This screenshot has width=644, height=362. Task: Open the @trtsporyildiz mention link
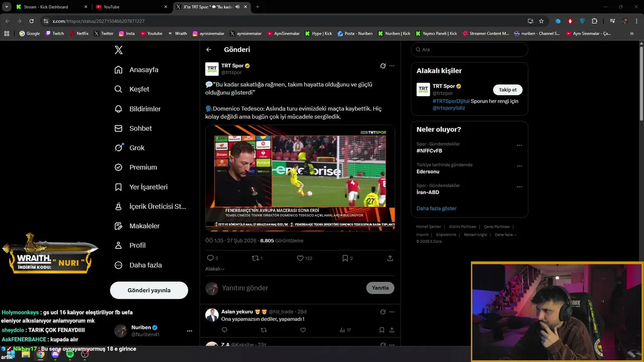pyautogui.click(x=449, y=108)
